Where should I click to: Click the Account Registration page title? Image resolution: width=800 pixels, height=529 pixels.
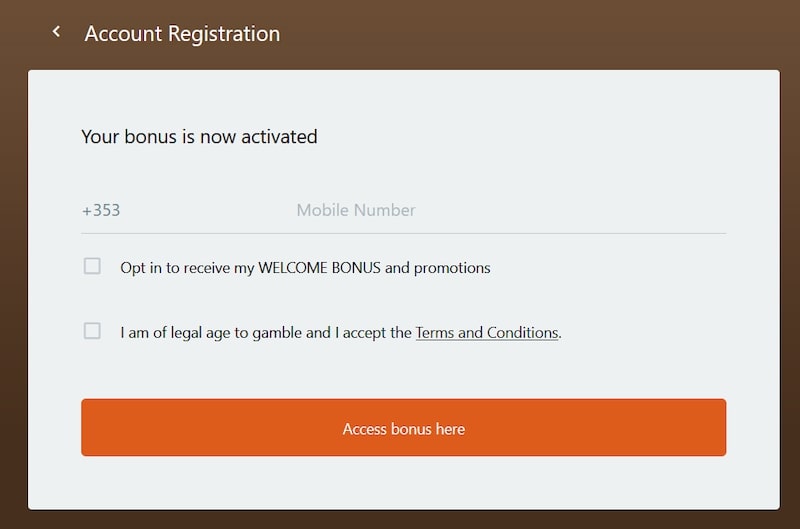pyautogui.click(x=182, y=34)
